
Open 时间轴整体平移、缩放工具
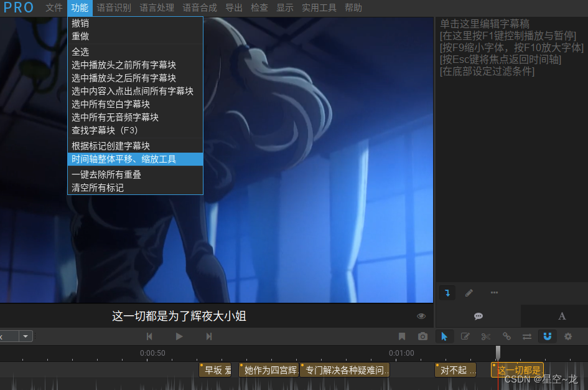coord(135,159)
